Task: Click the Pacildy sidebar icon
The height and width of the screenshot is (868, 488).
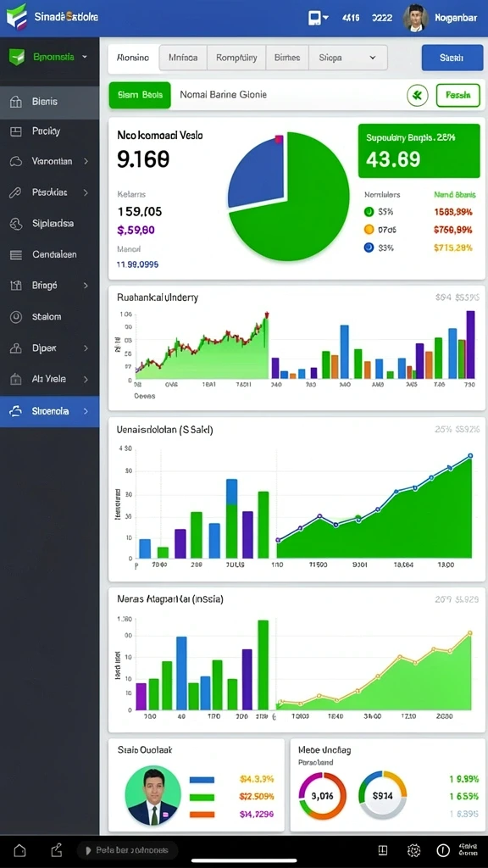Action: point(16,131)
